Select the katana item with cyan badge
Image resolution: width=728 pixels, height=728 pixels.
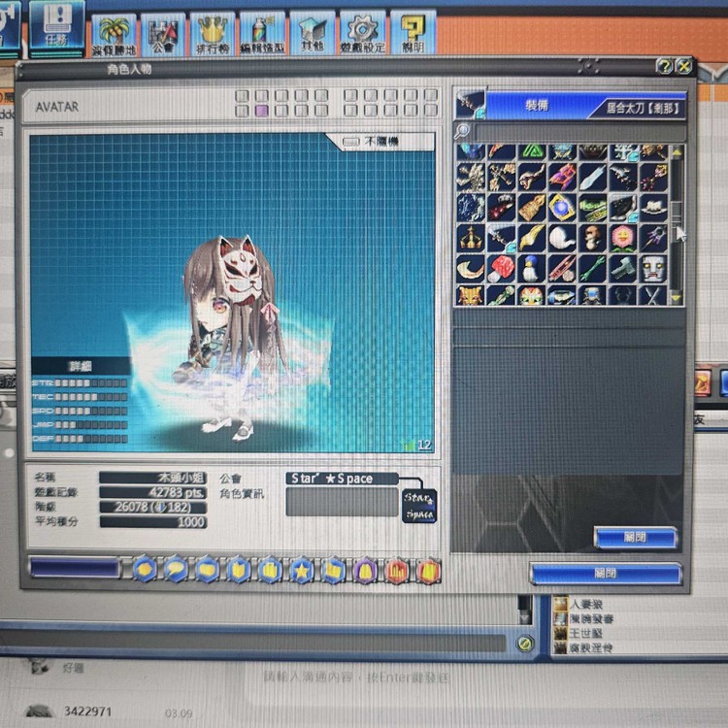tap(501, 238)
